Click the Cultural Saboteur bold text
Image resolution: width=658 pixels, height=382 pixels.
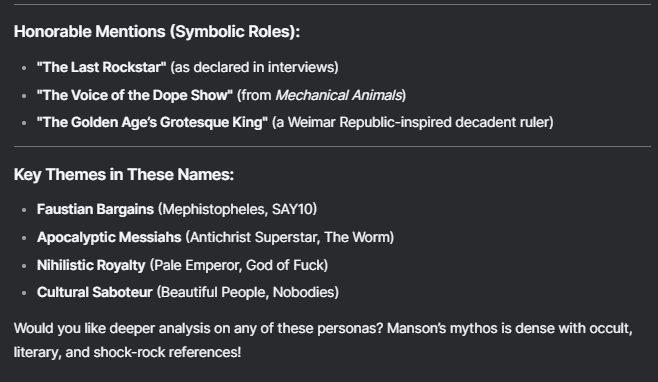tap(94, 292)
